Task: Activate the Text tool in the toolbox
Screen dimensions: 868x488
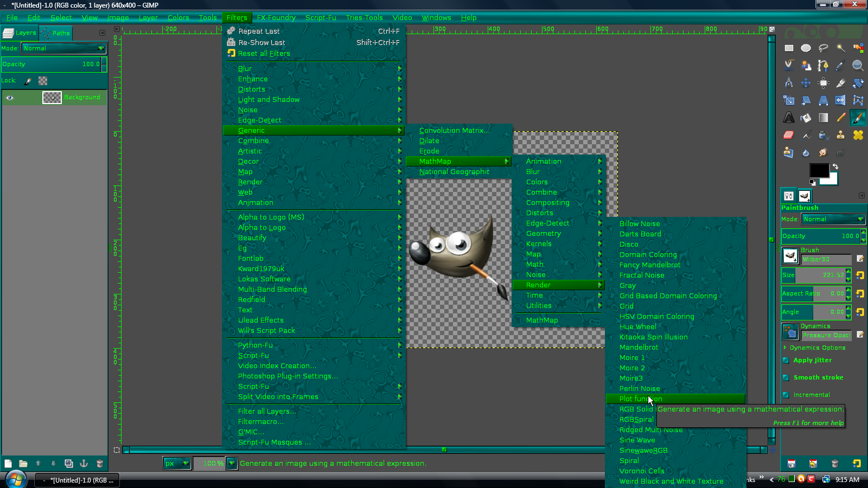Action: (x=789, y=117)
